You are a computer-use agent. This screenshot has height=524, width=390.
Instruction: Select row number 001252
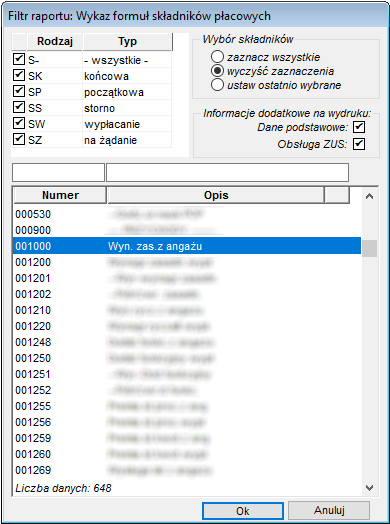(x=187, y=391)
